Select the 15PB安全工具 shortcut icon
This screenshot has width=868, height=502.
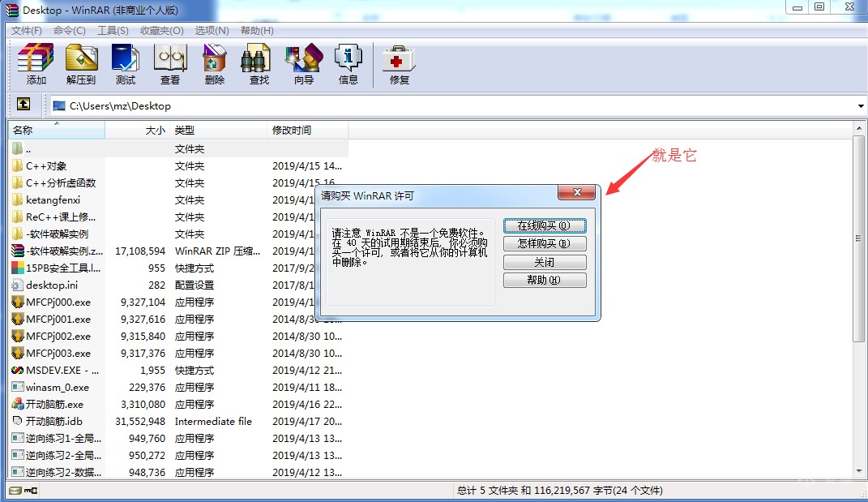[18, 268]
